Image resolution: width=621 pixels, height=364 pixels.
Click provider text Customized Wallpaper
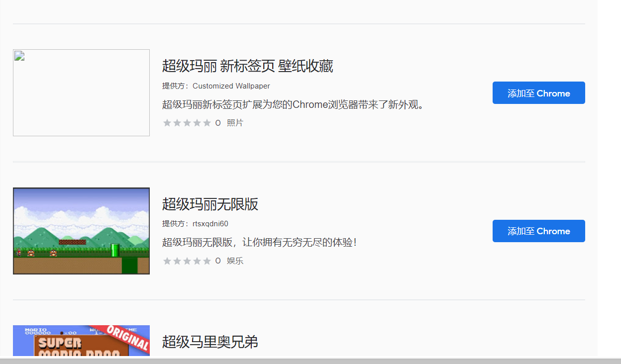pos(231,86)
